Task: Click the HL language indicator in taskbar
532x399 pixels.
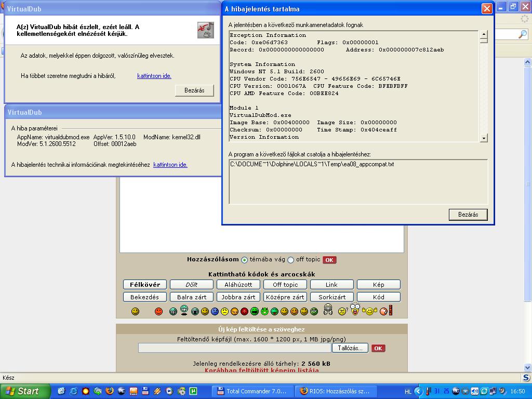Action: tap(408, 392)
